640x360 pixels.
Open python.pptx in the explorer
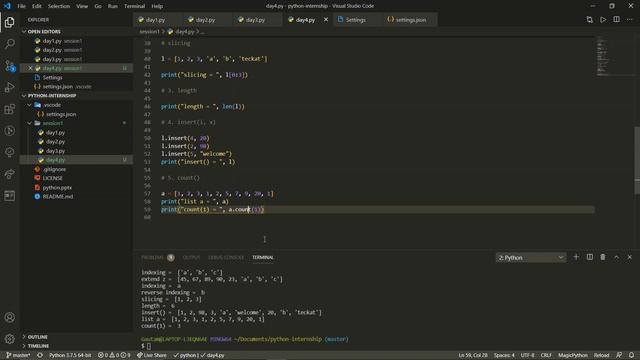pos(57,187)
